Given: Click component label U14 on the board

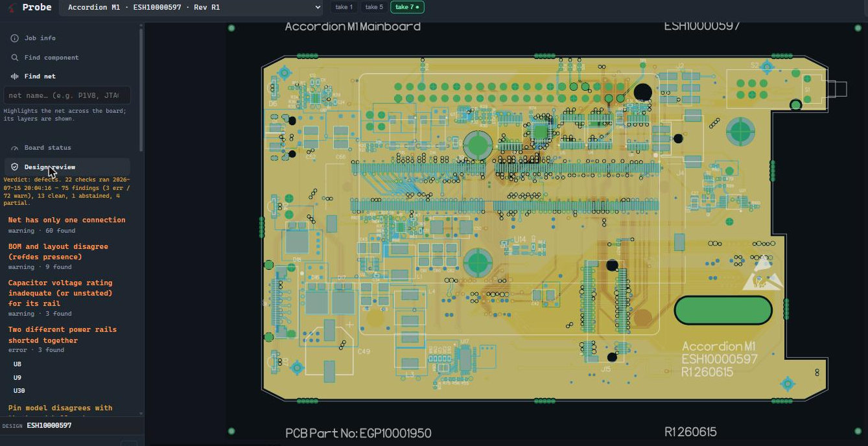Looking at the screenshot, I should tap(520, 240).
